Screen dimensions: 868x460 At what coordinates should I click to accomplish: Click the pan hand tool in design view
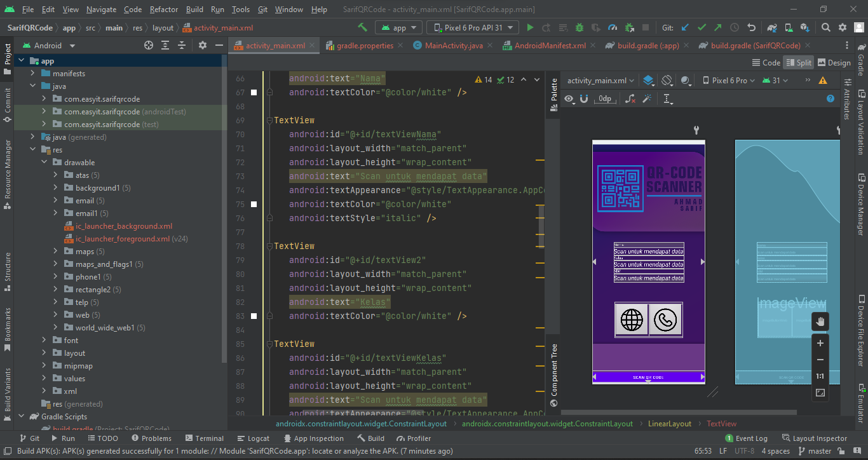tap(820, 321)
